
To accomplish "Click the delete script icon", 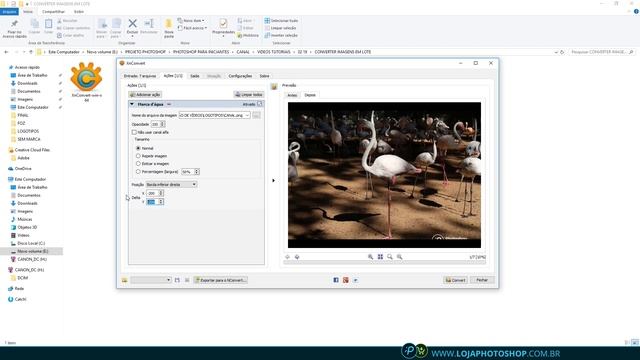I will point(187,280).
